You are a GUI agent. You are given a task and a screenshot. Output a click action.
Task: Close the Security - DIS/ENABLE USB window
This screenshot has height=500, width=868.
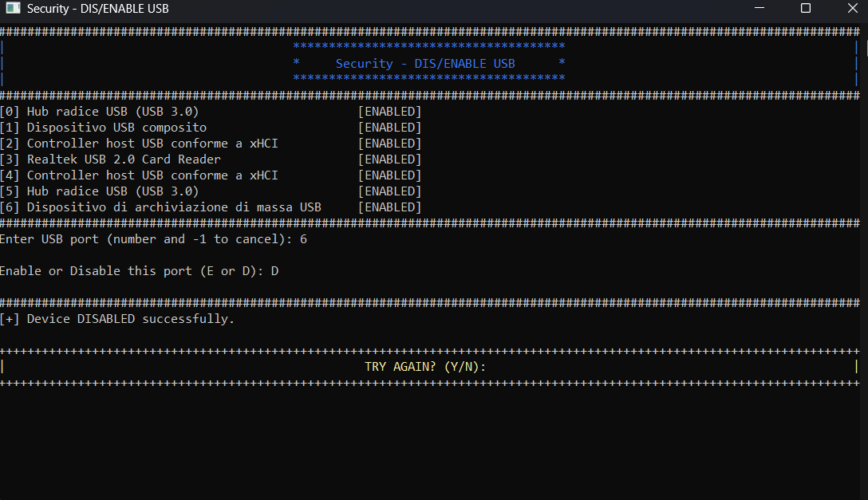tap(852, 9)
